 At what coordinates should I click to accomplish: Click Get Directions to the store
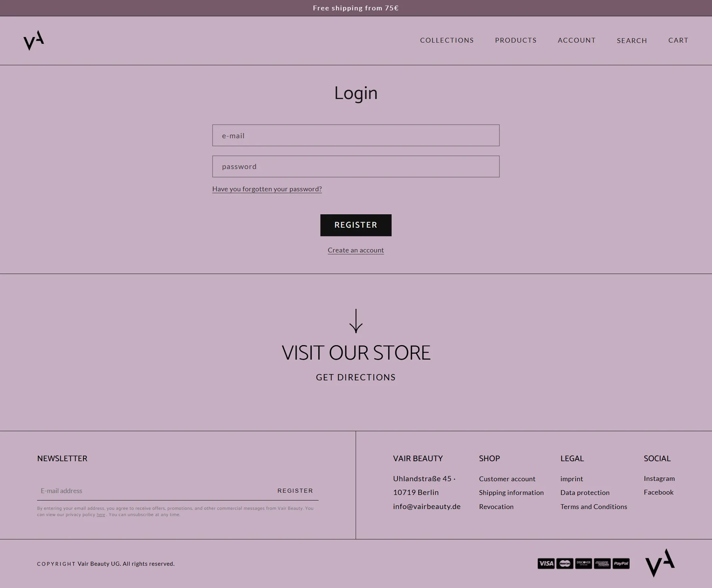click(355, 377)
